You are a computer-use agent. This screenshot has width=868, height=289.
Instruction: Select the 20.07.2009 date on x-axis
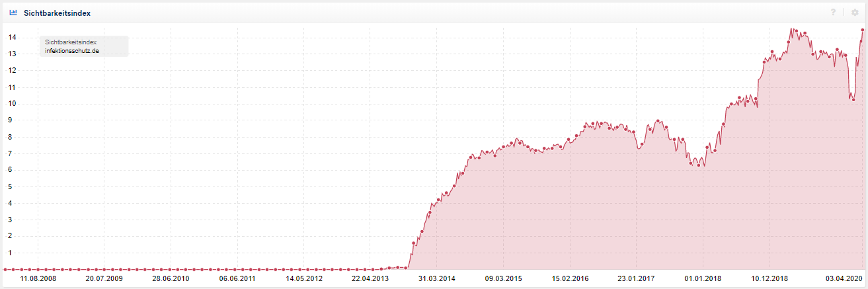pos(104,279)
